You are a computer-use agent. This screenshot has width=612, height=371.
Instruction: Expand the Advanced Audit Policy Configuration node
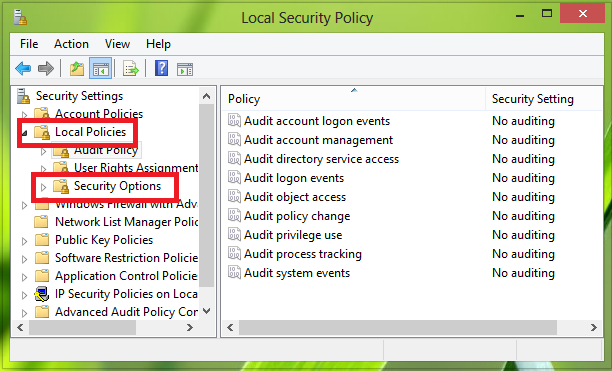[x=24, y=313]
